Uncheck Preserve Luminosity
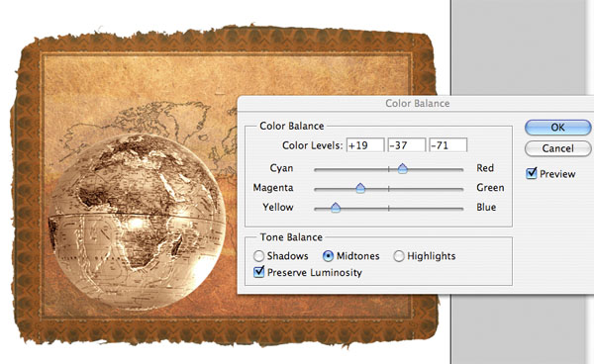Screen dimensions: 594x364 pyautogui.click(x=258, y=272)
